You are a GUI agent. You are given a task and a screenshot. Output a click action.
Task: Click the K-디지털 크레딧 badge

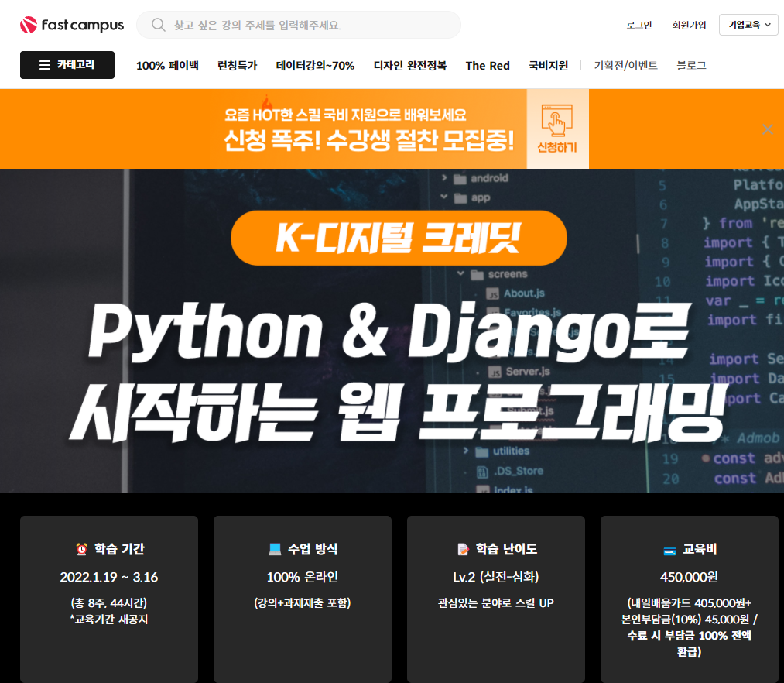point(399,238)
